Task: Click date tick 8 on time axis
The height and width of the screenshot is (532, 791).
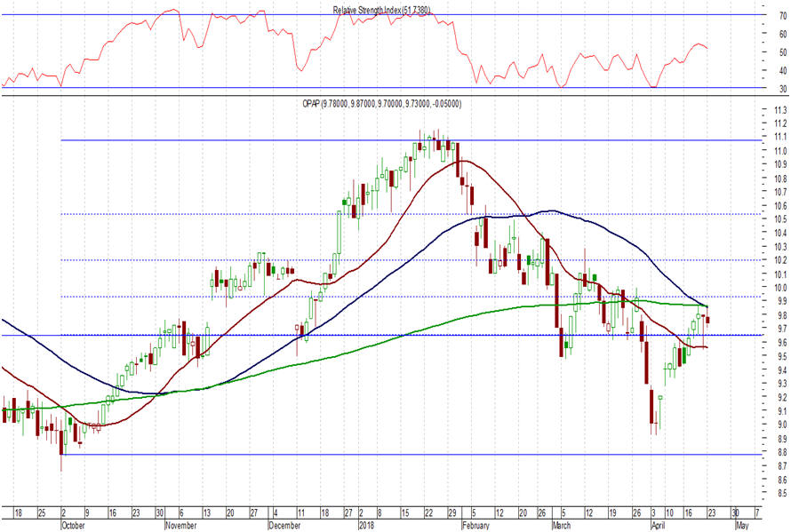Action: 380,513
